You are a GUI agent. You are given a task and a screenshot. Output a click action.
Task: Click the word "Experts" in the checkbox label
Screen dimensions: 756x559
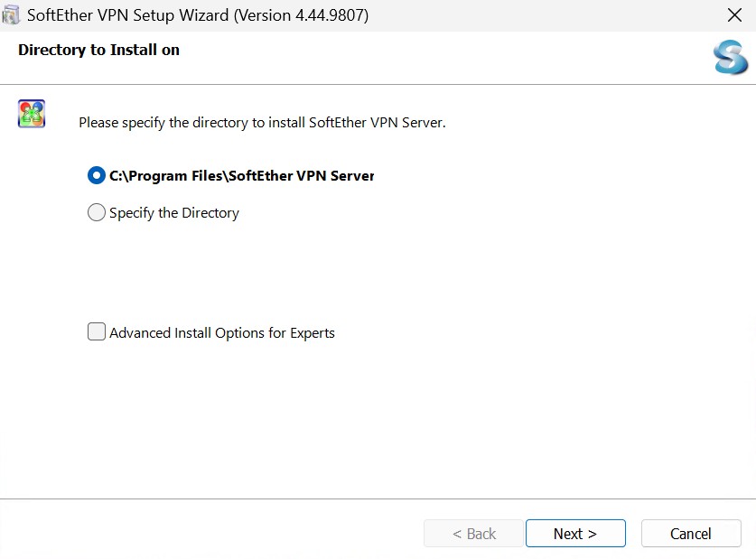click(x=312, y=333)
